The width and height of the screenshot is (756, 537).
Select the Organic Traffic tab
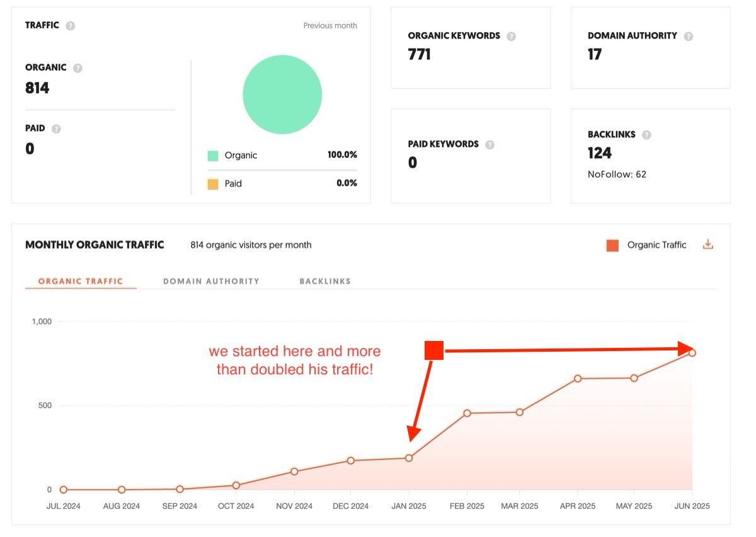point(81,281)
